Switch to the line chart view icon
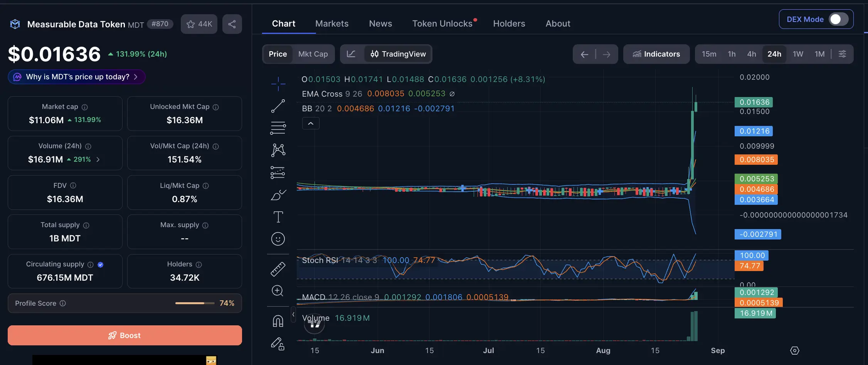 pos(351,54)
